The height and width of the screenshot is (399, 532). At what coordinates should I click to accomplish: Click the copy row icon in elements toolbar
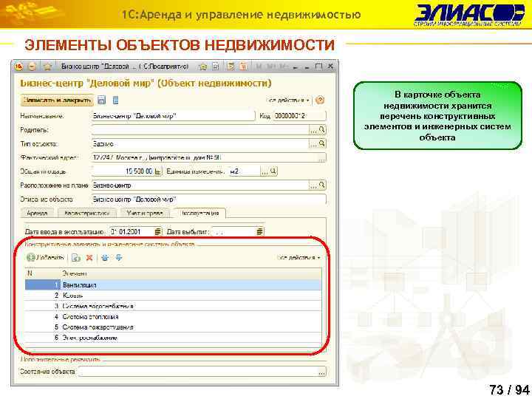coord(76,258)
